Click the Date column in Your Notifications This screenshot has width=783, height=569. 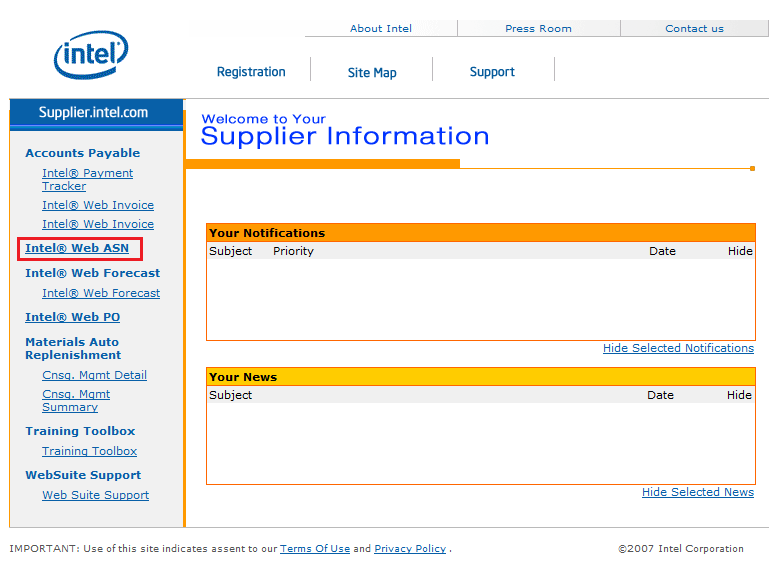click(x=662, y=251)
